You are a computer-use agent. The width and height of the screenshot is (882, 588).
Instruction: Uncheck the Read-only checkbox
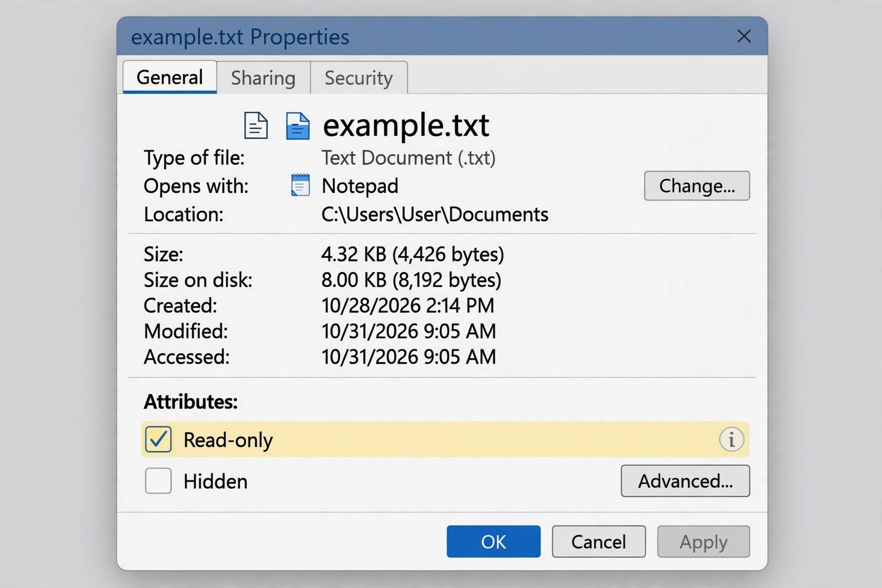click(x=158, y=440)
